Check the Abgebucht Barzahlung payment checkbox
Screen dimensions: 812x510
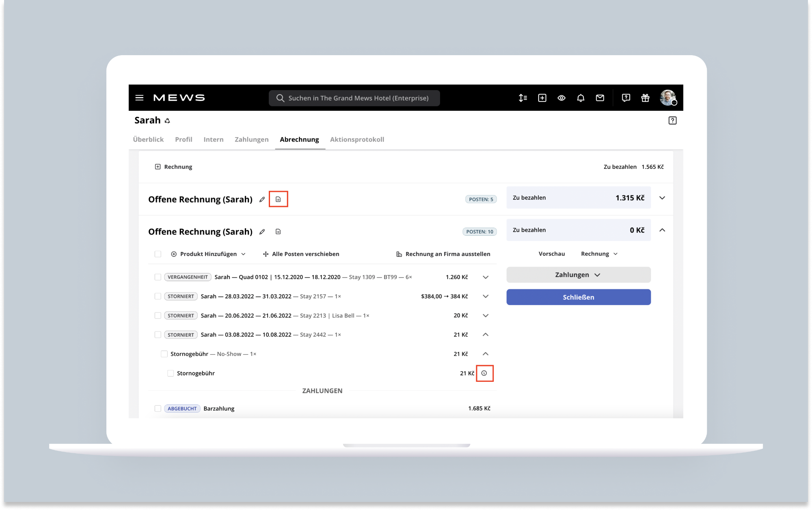coord(158,409)
